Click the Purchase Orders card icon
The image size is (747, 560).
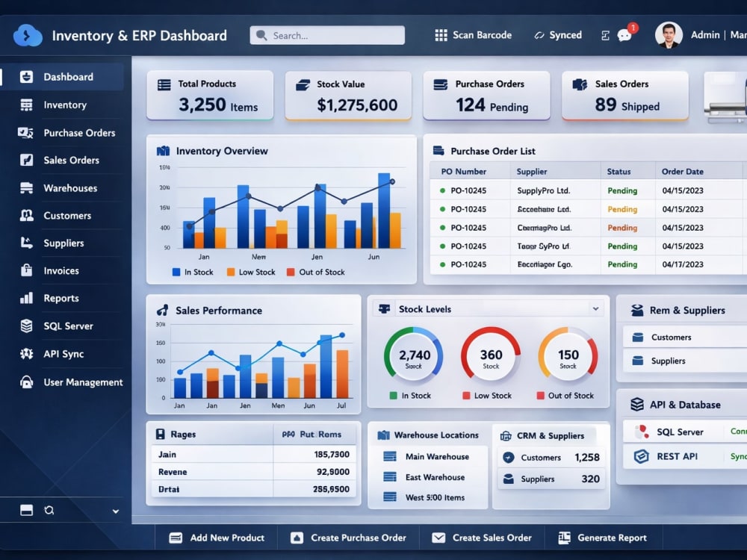click(x=441, y=85)
